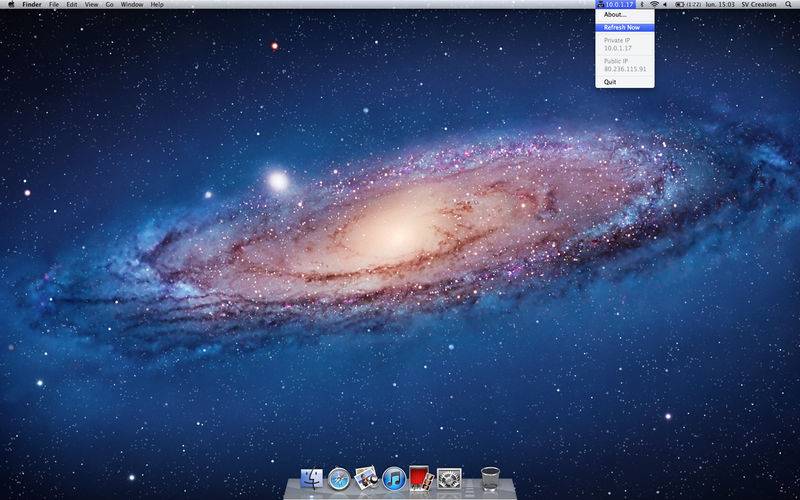Click the Bluetooth status icon
The image size is (800, 500).
click(x=642, y=5)
